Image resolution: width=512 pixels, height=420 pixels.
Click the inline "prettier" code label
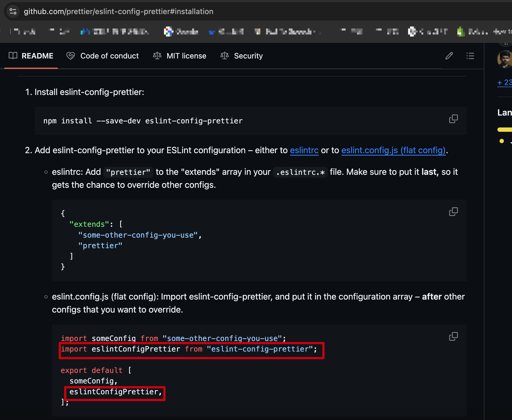click(128, 172)
